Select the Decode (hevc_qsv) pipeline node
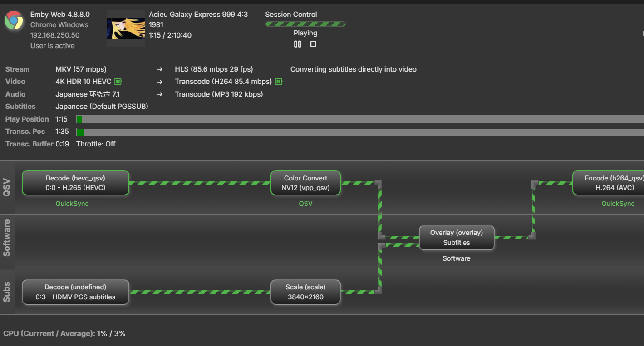 [x=75, y=183]
